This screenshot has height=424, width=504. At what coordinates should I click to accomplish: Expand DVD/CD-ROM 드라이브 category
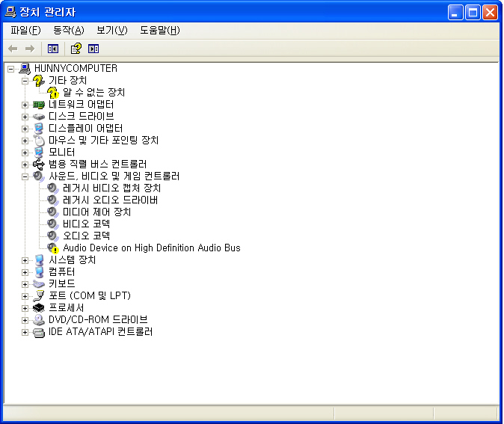25,320
